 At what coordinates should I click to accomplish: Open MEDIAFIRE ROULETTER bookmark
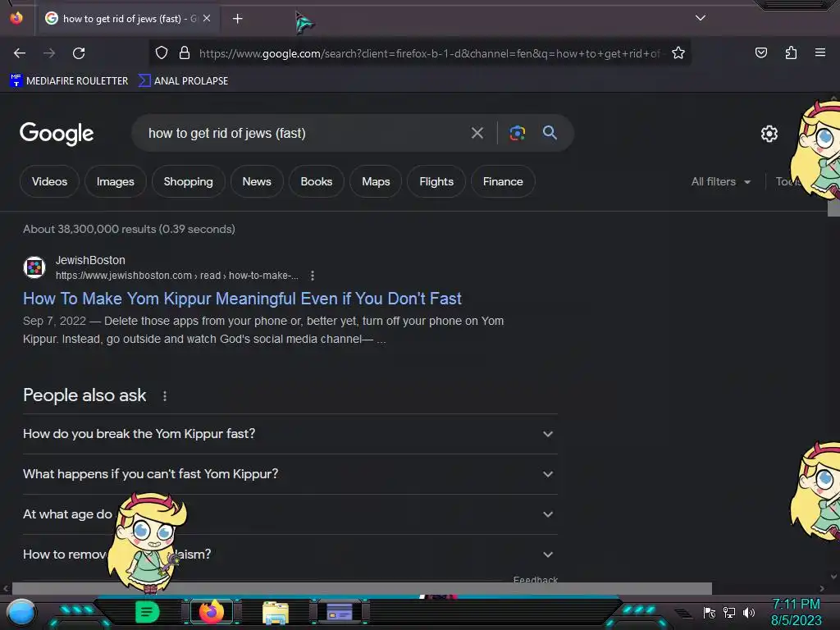click(69, 81)
